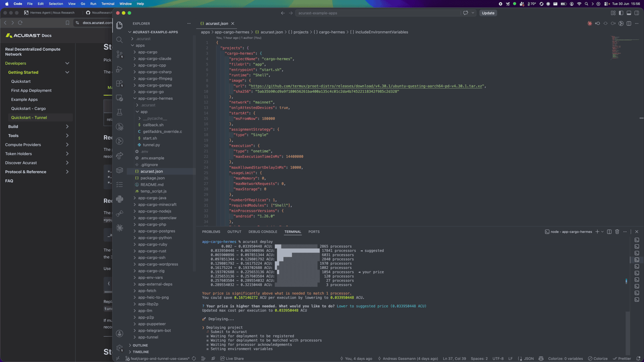Viewport: 644px width, 362px height.
Task: Go back with editor navigation arrow
Action: click(x=283, y=13)
